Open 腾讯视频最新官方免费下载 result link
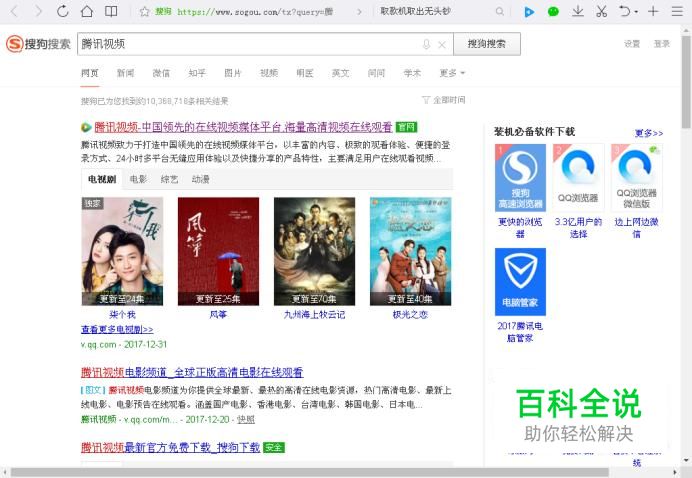This screenshot has width=692, height=478. click(x=170, y=448)
